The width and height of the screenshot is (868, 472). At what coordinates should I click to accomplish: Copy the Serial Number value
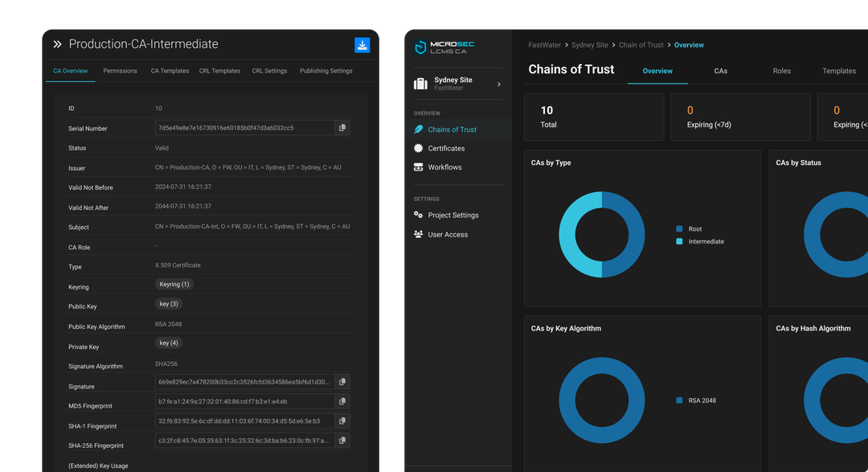[342, 128]
